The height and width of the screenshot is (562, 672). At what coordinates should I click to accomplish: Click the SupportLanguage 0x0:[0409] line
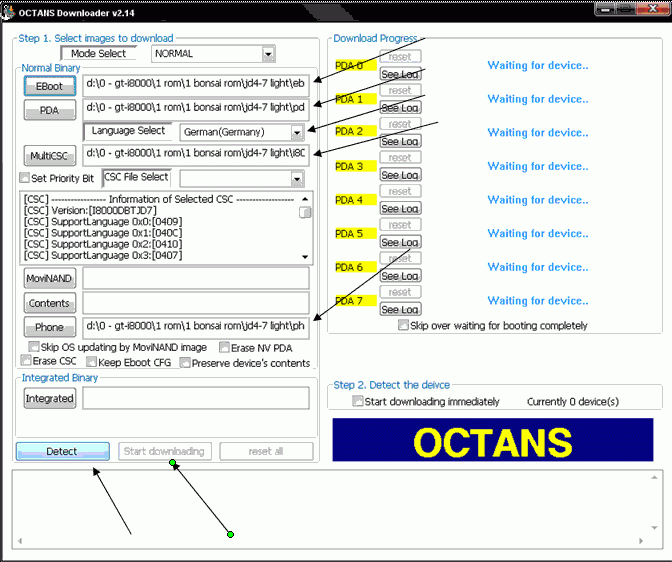103,222
